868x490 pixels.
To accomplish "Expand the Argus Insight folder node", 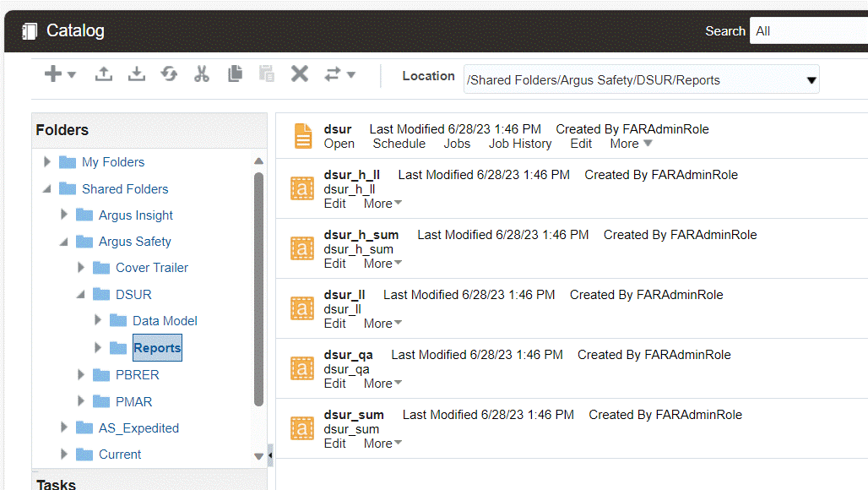I will pos(63,215).
